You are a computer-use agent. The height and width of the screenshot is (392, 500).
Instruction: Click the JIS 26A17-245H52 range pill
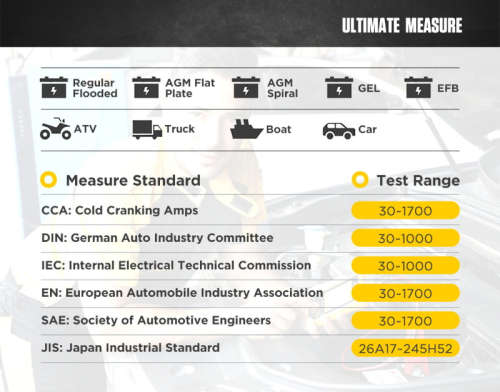click(x=406, y=348)
